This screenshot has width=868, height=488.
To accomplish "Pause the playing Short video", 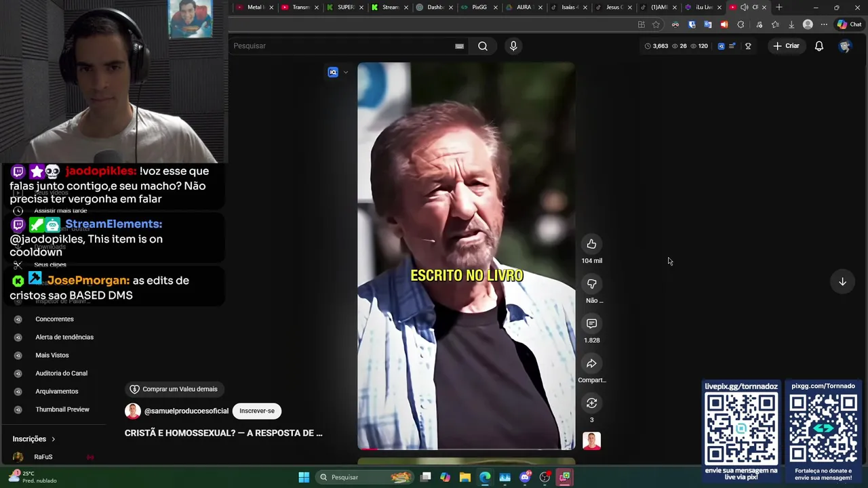I will click(x=466, y=256).
